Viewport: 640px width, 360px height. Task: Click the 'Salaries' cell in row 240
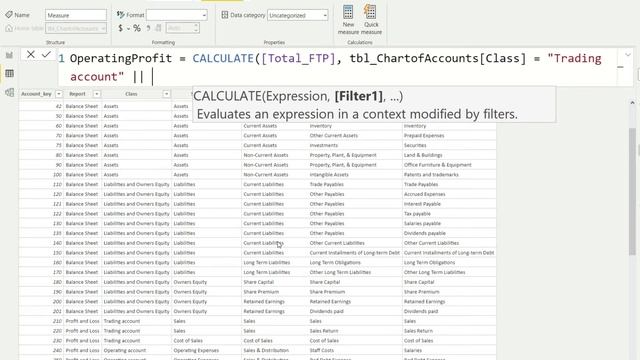pos(413,351)
